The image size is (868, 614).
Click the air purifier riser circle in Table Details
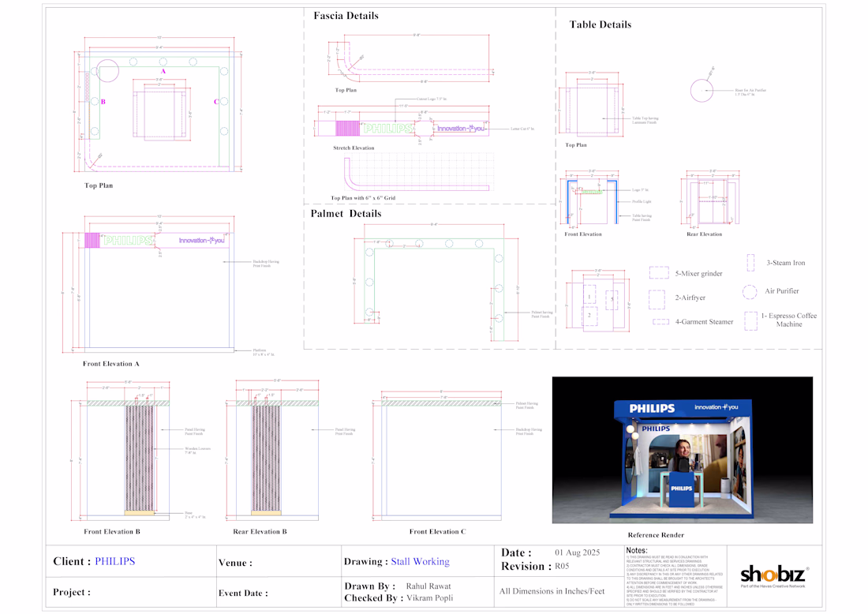(702, 90)
